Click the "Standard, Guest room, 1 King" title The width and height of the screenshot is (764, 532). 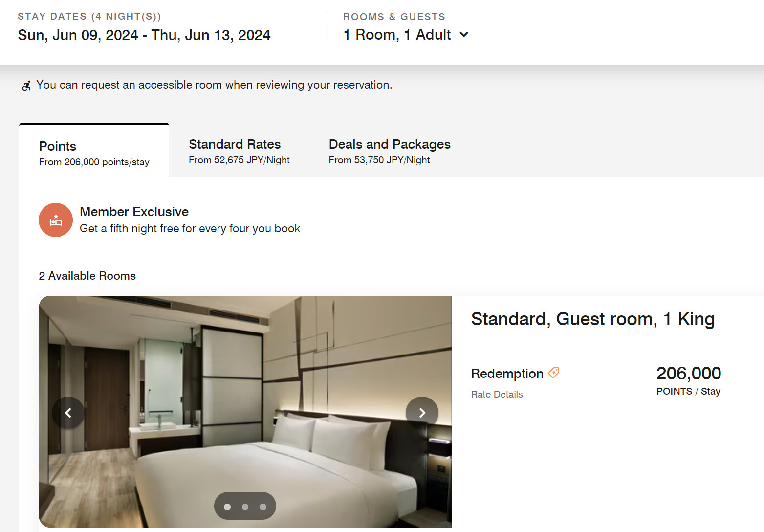pos(592,319)
